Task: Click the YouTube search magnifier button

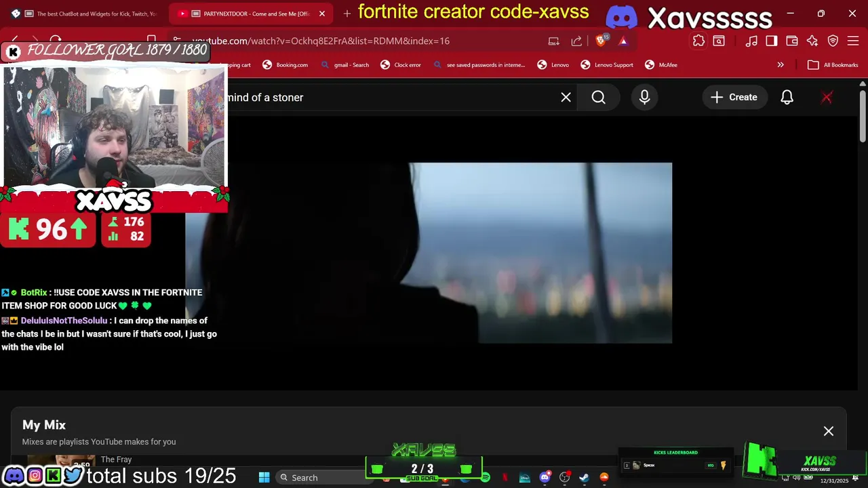Action: pyautogui.click(x=598, y=97)
